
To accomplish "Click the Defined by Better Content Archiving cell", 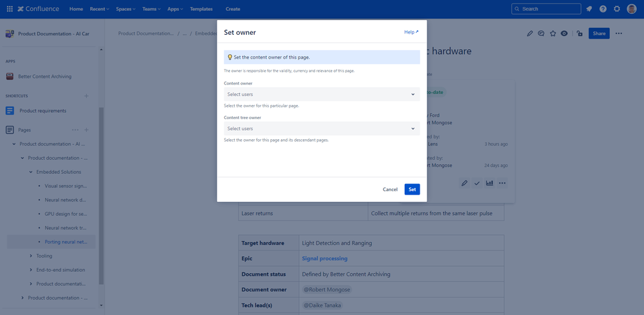I will 401,274.
